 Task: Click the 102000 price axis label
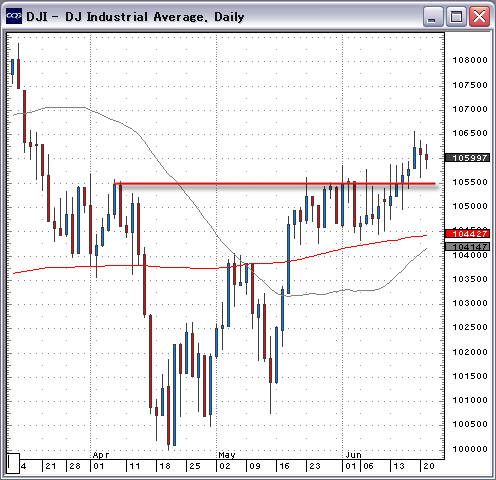pyautogui.click(x=470, y=352)
